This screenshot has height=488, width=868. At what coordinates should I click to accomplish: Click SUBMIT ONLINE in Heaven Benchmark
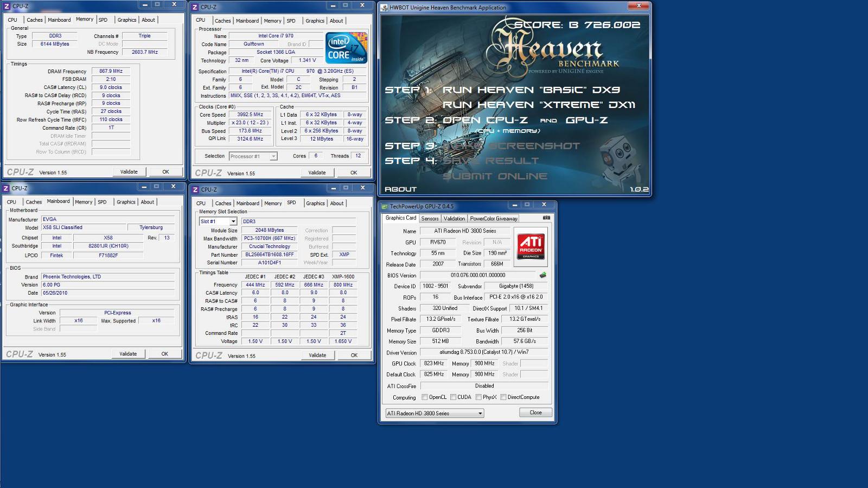point(495,176)
